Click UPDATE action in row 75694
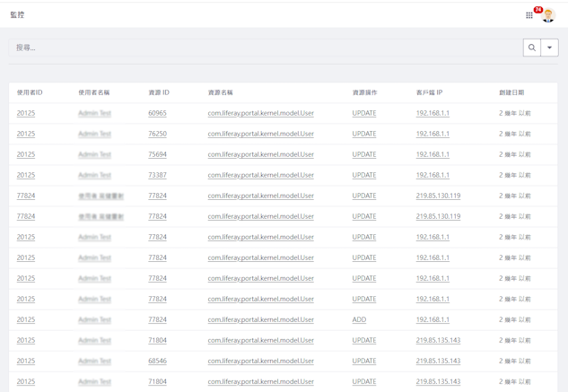Screen dimensions: 568x392 coord(364,154)
